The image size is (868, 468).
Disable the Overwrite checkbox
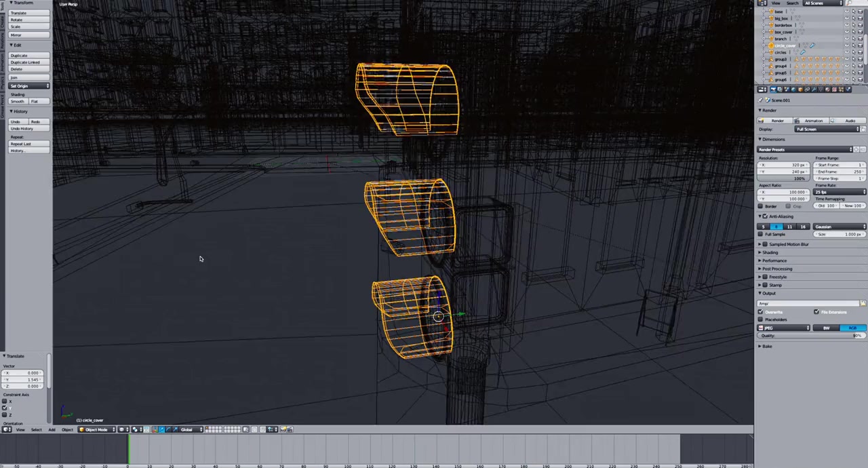click(x=761, y=312)
